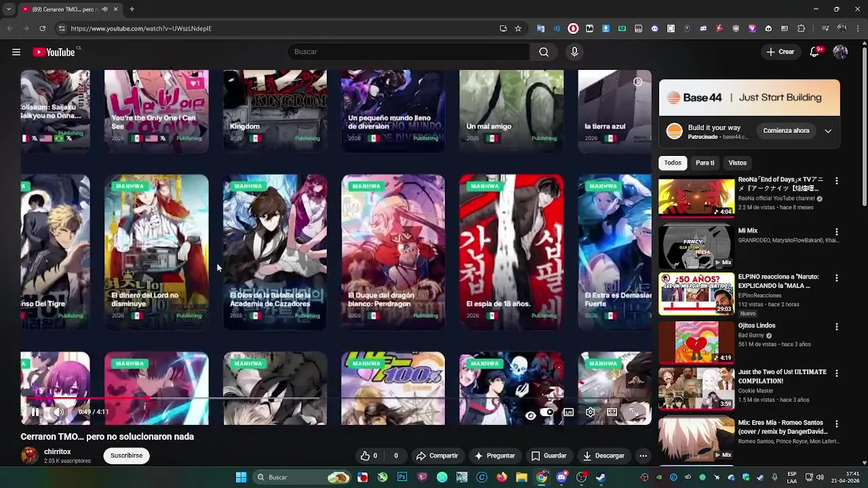The height and width of the screenshot is (488, 868).
Task: Toggle subtitles in the video player
Action: [x=569, y=412]
